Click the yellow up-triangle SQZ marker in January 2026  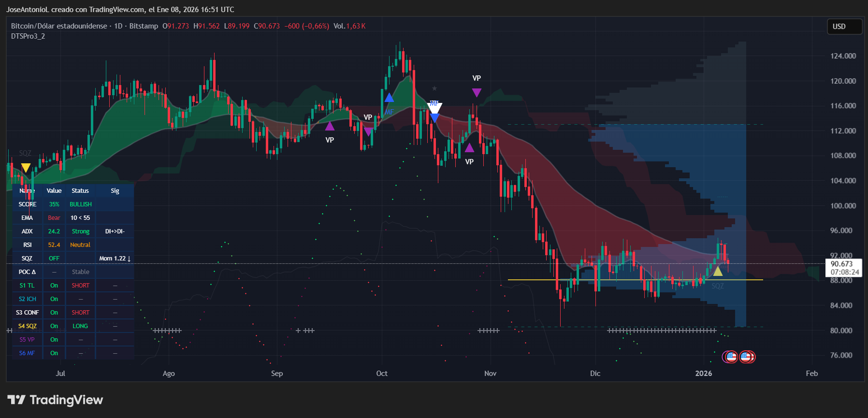point(718,271)
